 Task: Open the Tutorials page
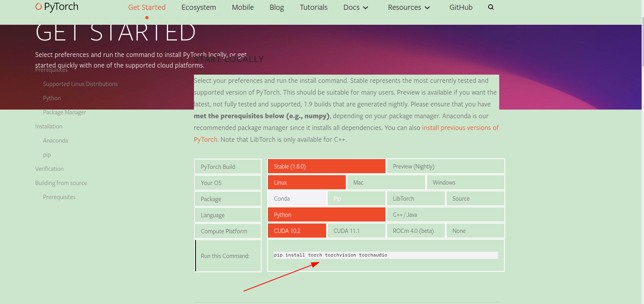pyautogui.click(x=314, y=7)
